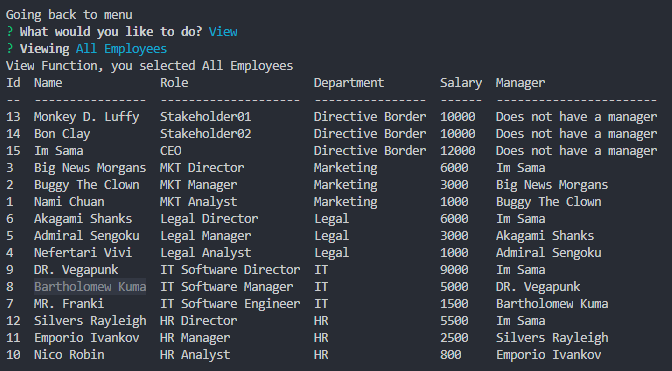The image size is (672, 371).
Task: Select the "What would you like to do?" prompt
Action: [x=111, y=32]
